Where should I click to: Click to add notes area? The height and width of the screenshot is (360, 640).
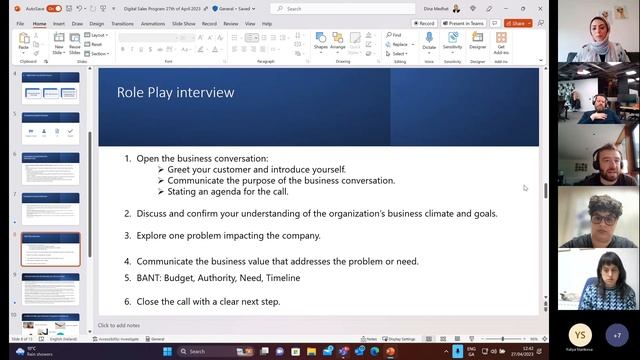click(x=119, y=325)
